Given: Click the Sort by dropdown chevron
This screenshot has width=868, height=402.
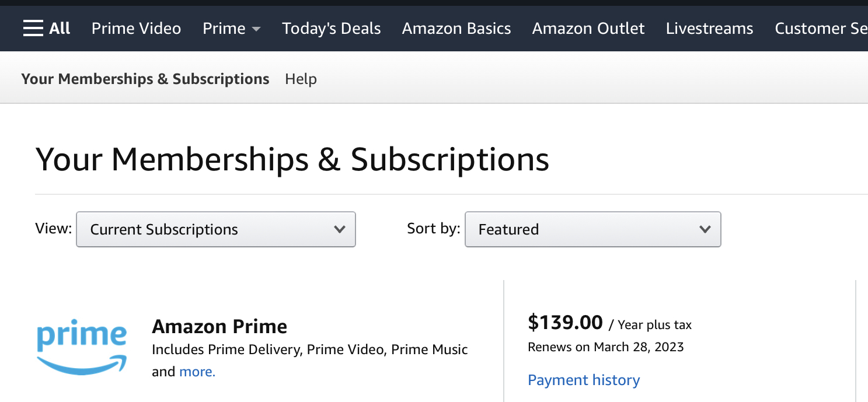Looking at the screenshot, I should [x=706, y=230].
